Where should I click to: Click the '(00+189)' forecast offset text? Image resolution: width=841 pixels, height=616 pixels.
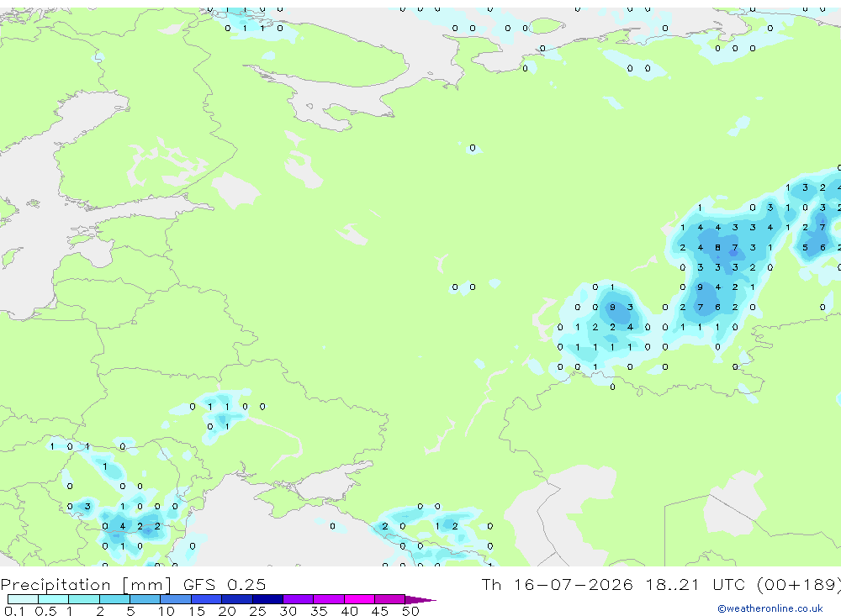(x=798, y=584)
